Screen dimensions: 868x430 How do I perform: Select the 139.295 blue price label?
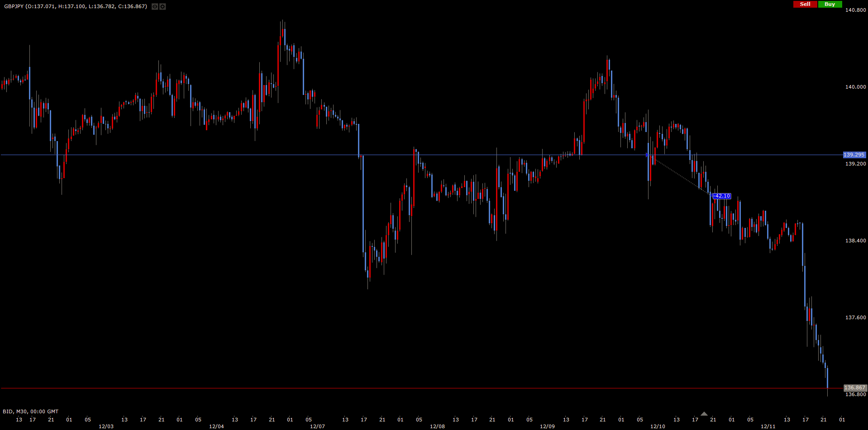pyautogui.click(x=854, y=155)
